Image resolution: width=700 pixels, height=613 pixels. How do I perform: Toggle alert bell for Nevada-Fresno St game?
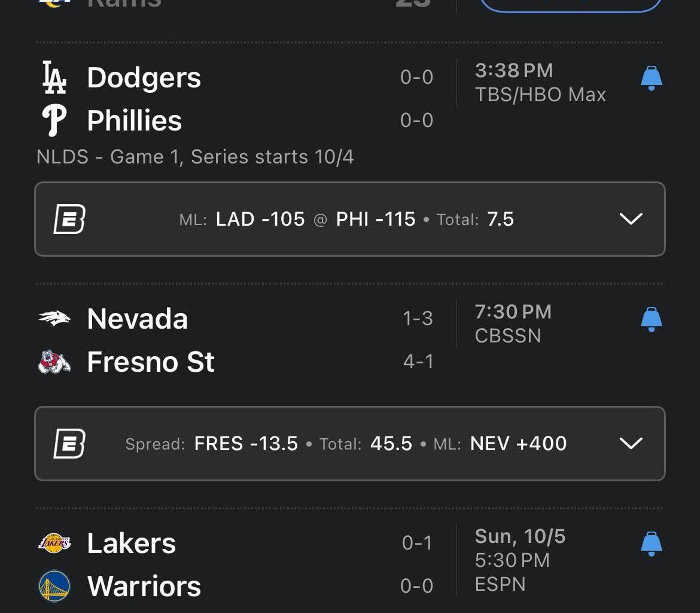(x=651, y=320)
